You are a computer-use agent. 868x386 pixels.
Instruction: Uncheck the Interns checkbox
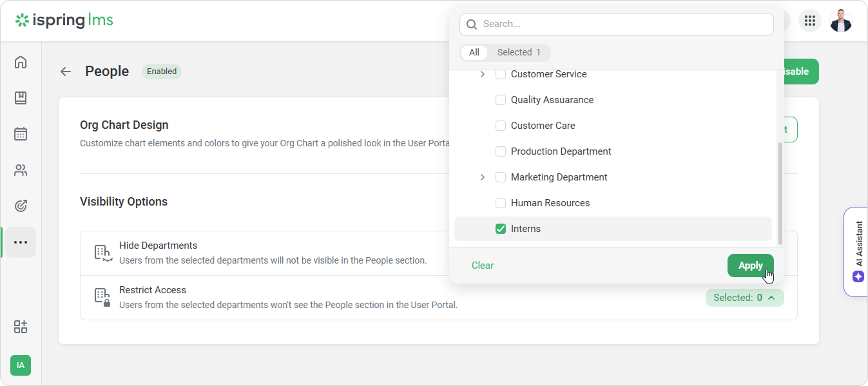tap(501, 229)
